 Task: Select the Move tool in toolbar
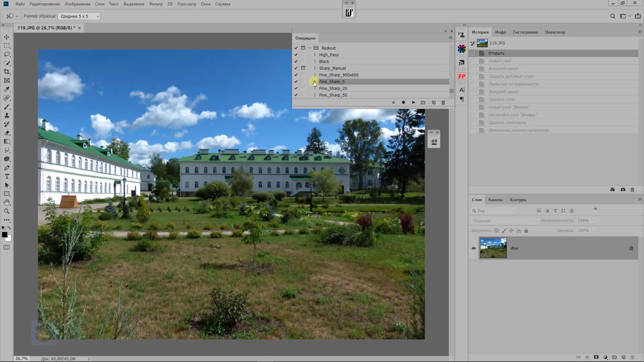6,37
